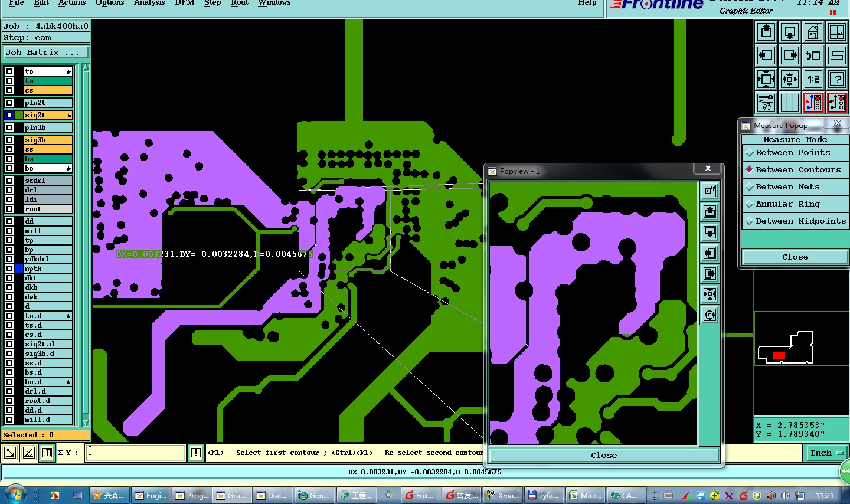Click Popview zoom in icon
This screenshot has width=850, height=504.
tap(710, 294)
